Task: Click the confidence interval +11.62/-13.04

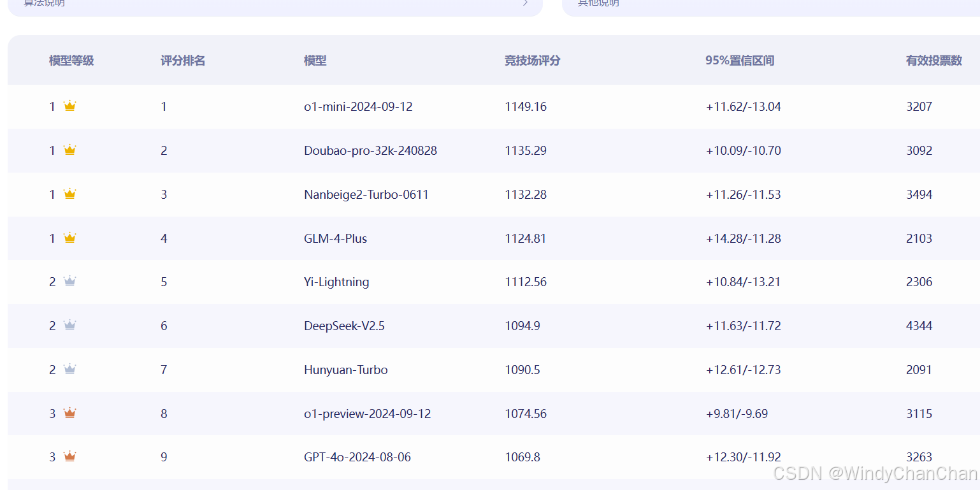Action: (744, 106)
